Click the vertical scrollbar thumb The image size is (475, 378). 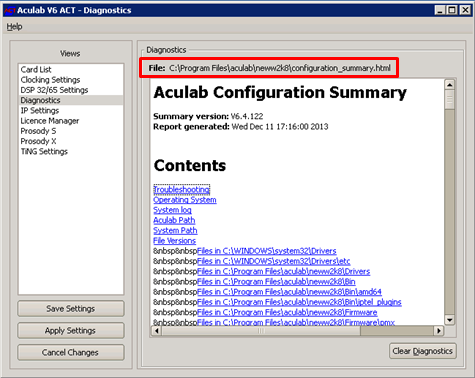point(449,99)
